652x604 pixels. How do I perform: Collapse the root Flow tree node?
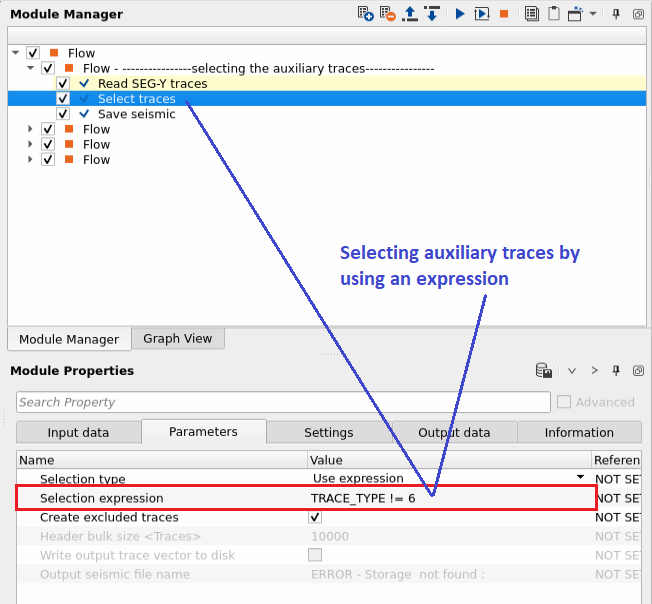[x=15, y=53]
